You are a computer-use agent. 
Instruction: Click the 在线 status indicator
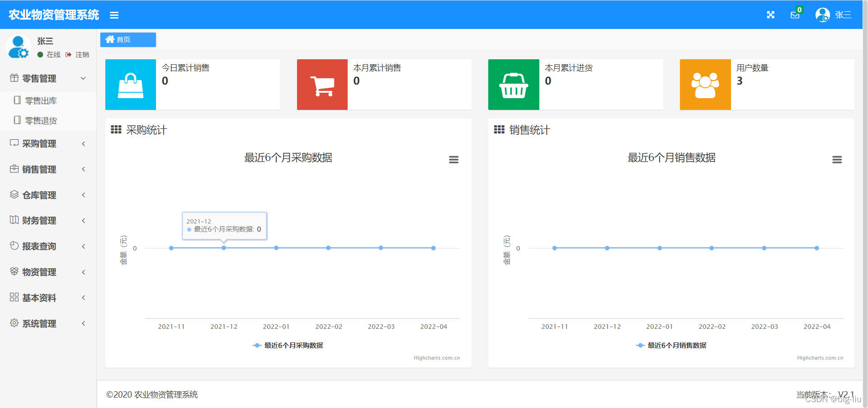point(49,55)
